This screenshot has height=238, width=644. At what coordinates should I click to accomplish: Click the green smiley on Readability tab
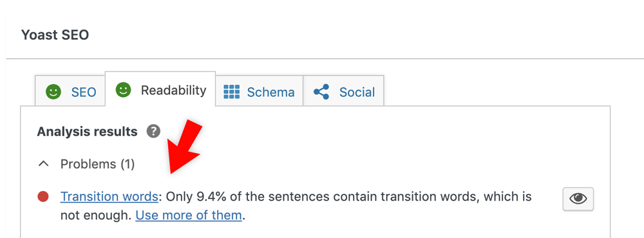pos(123,90)
